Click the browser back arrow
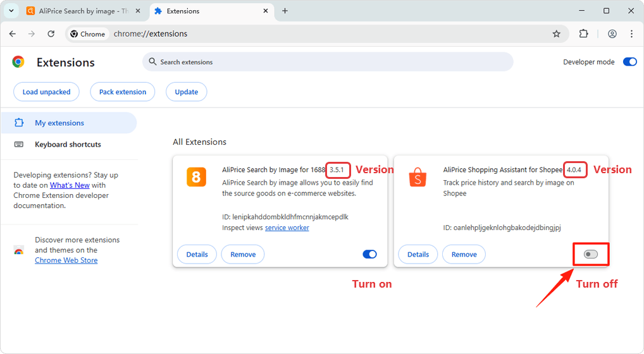 point(13,34)
